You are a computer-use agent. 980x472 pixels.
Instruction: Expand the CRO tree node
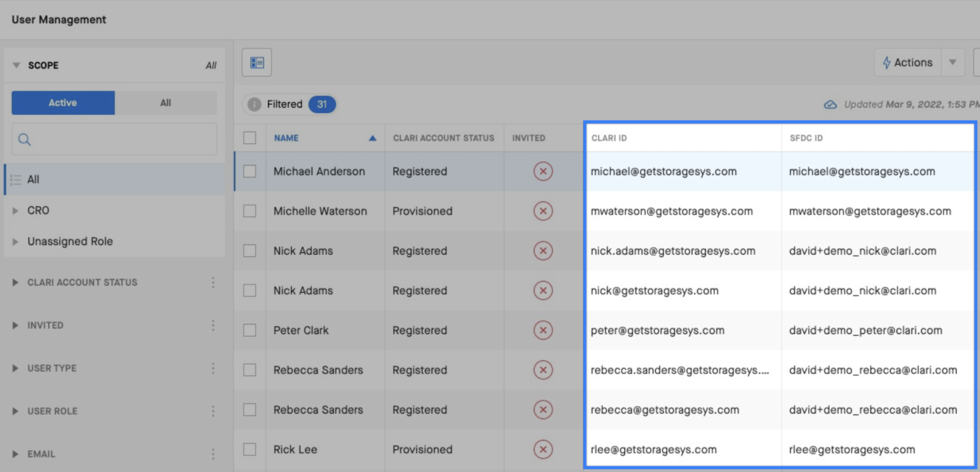pos(15,211)
